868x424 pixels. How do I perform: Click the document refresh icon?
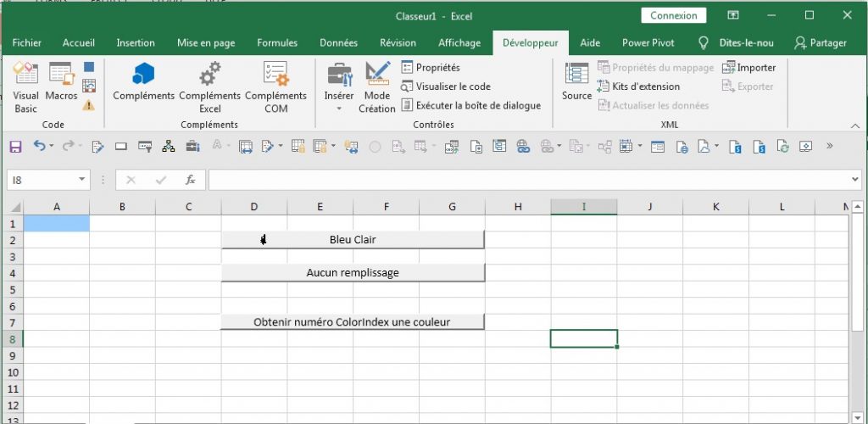click(782, 147)
